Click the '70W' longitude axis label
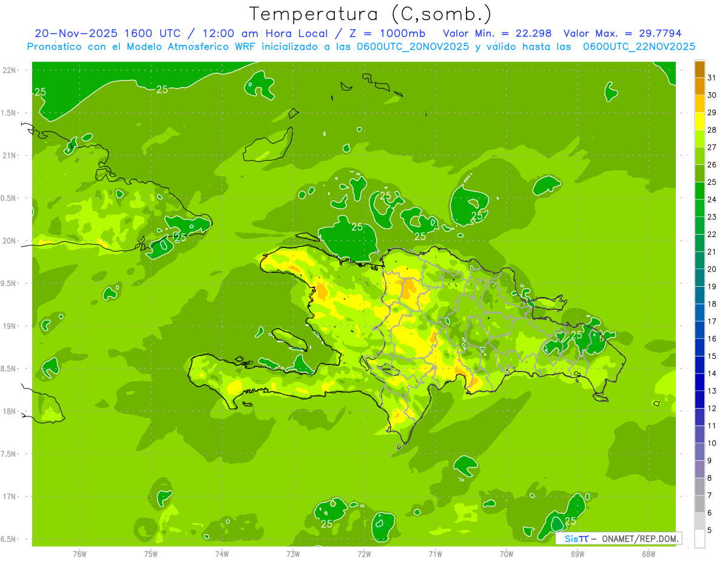728x562 pixels. (x=507, y=554)
